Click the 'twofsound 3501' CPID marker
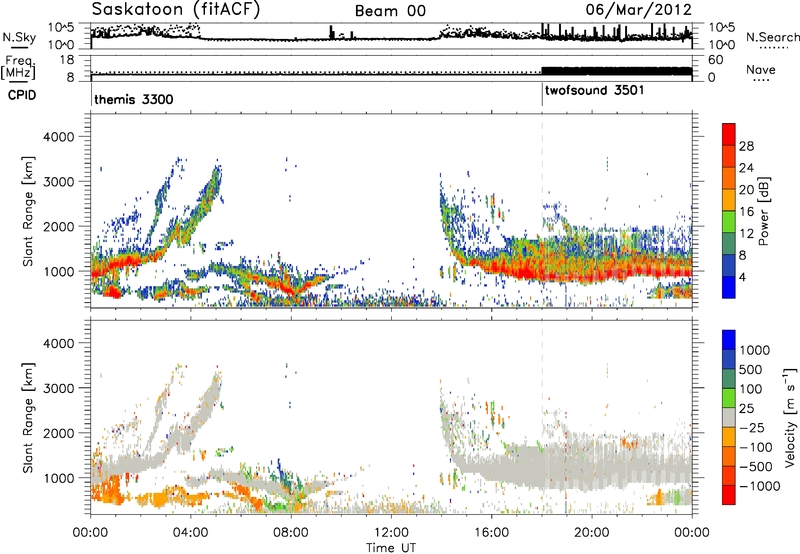 coord(594,91)
